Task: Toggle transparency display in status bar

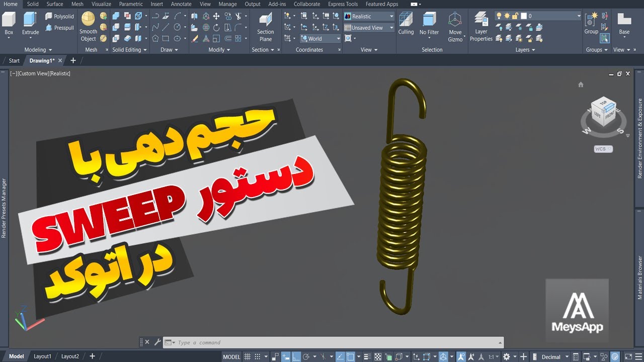Action: tap(378, 356)
